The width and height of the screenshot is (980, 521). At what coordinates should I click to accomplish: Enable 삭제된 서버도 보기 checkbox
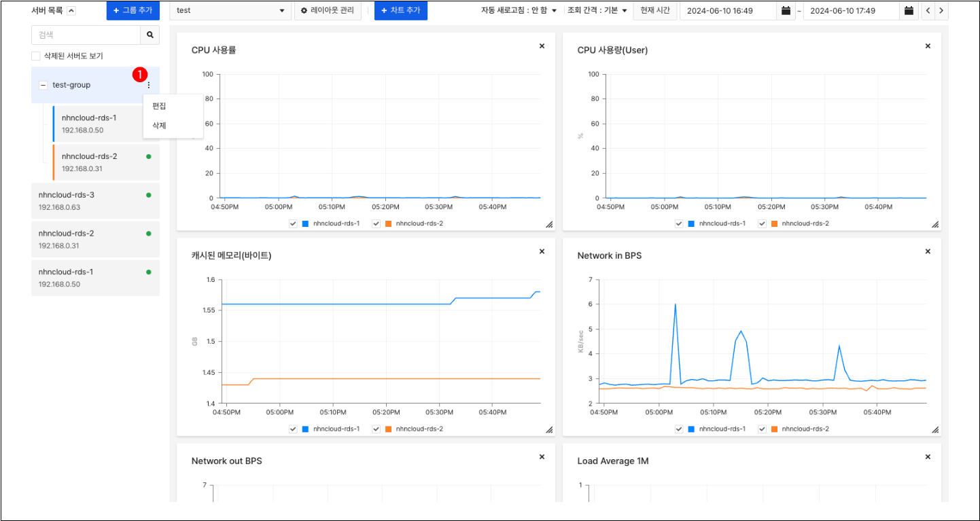tap(36, 56)
